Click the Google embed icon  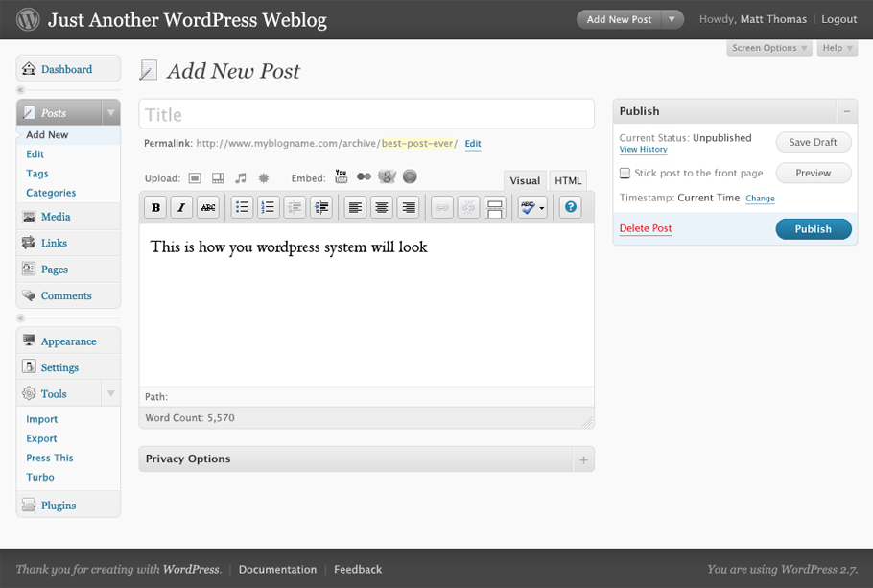(x=387, y=176)
